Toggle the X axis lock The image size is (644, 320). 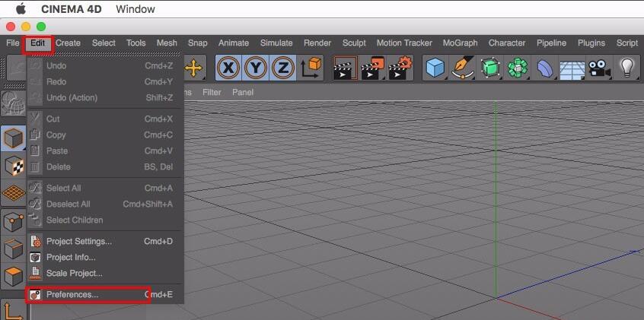[x=228, y=68]
